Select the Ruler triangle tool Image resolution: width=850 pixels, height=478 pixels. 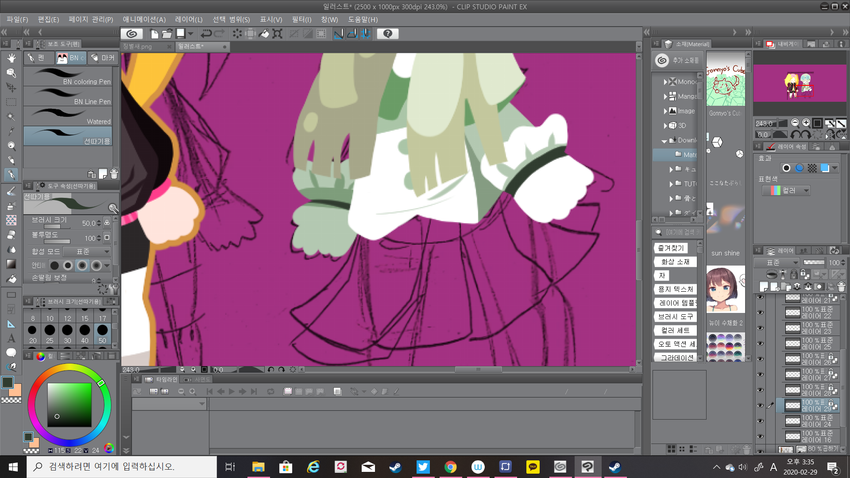pos(11,324)
